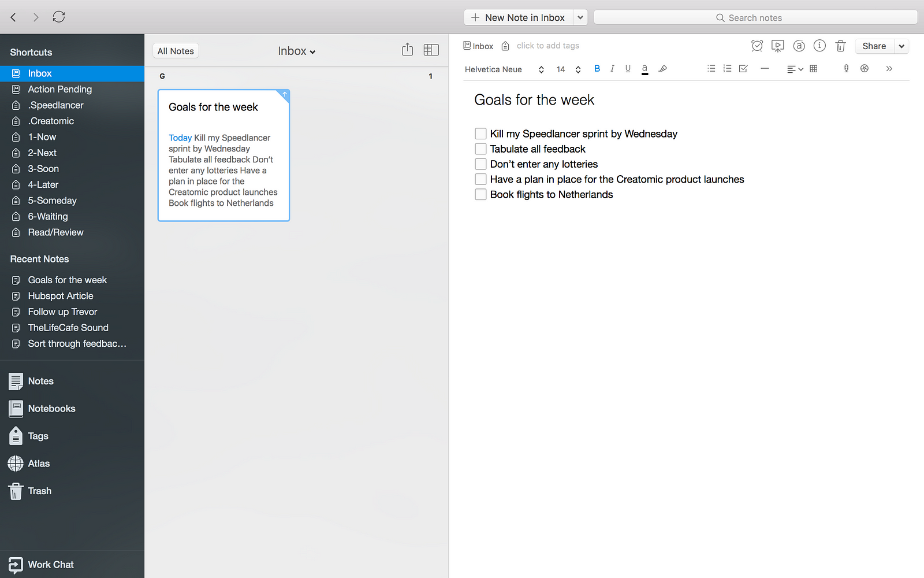
Task: Insert a checkbox from toolbar
Action: coord(743,69)
